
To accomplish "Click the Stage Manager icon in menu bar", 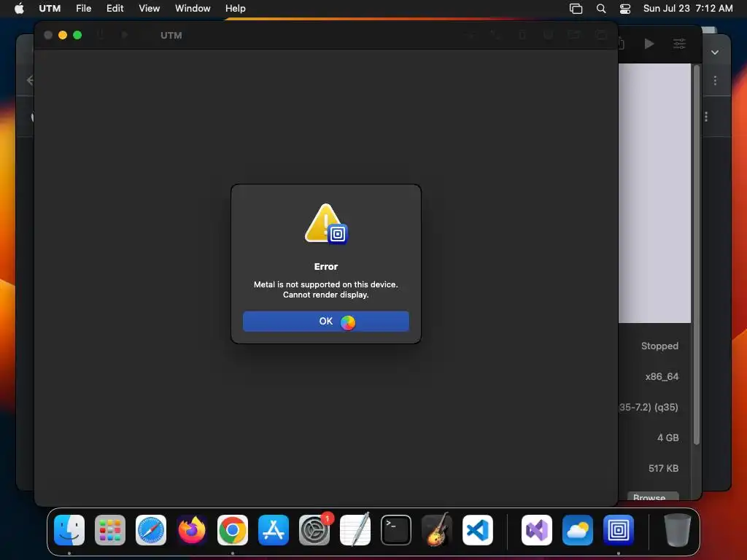I will [576, 9].
